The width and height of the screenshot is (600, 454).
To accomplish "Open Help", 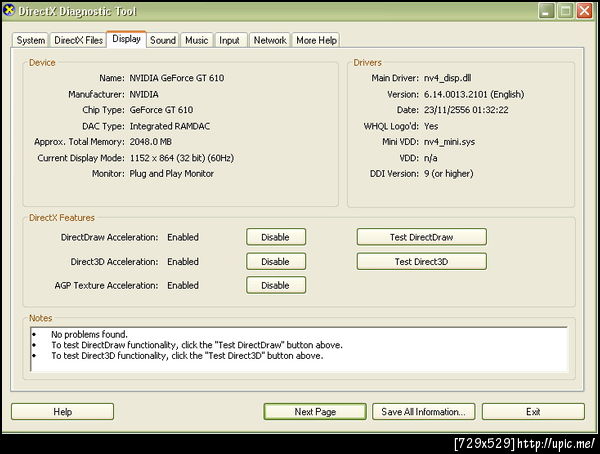I will tap(62, 412).
